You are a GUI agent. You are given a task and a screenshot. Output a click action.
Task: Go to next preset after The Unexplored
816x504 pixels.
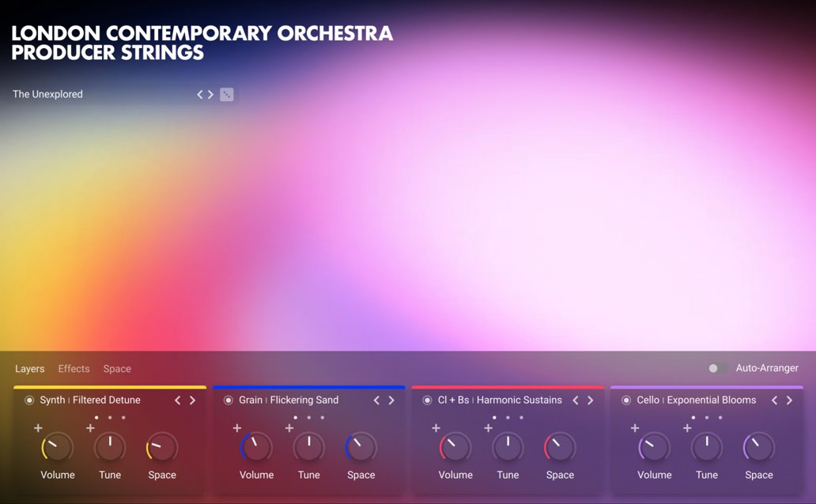click(x=211, y=95)
